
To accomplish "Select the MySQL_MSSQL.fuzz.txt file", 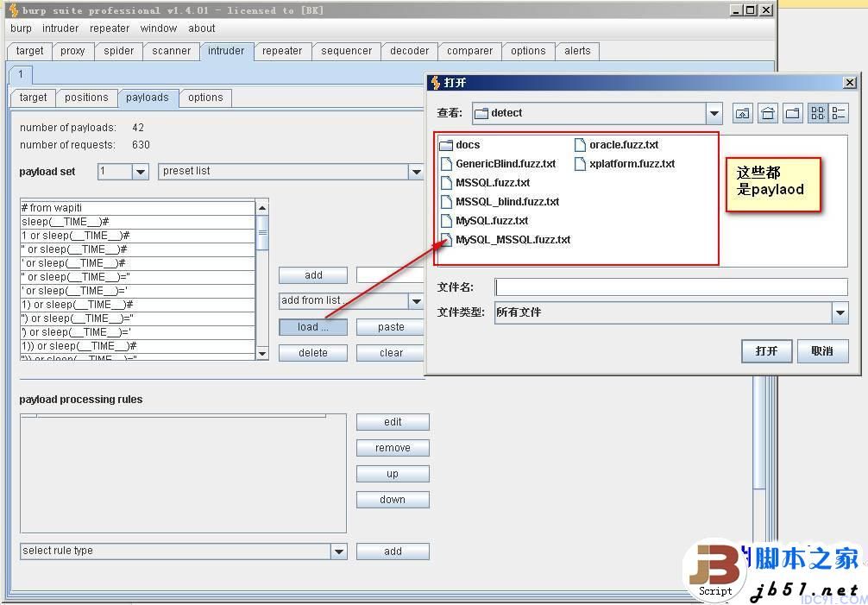I will coord(506,239).
